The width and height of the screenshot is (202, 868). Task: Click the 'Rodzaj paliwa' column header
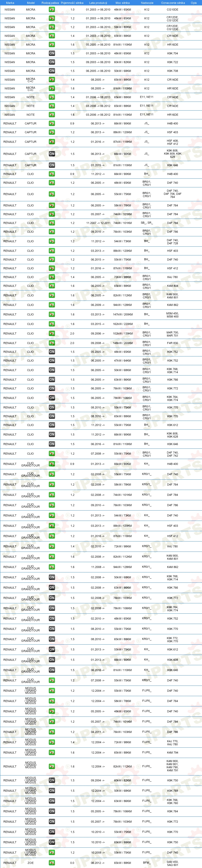50,3
